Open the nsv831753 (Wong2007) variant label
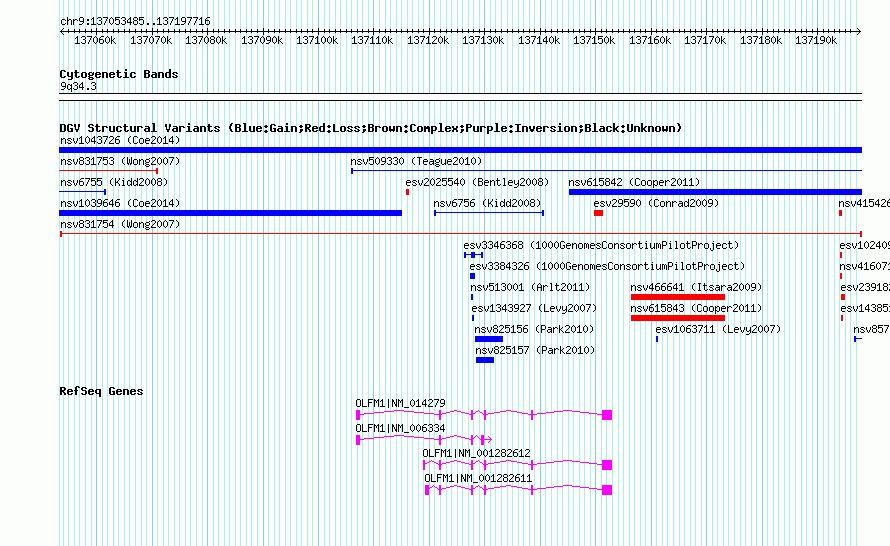The width and height of the screenshot is (890, 546). [120, 161]
